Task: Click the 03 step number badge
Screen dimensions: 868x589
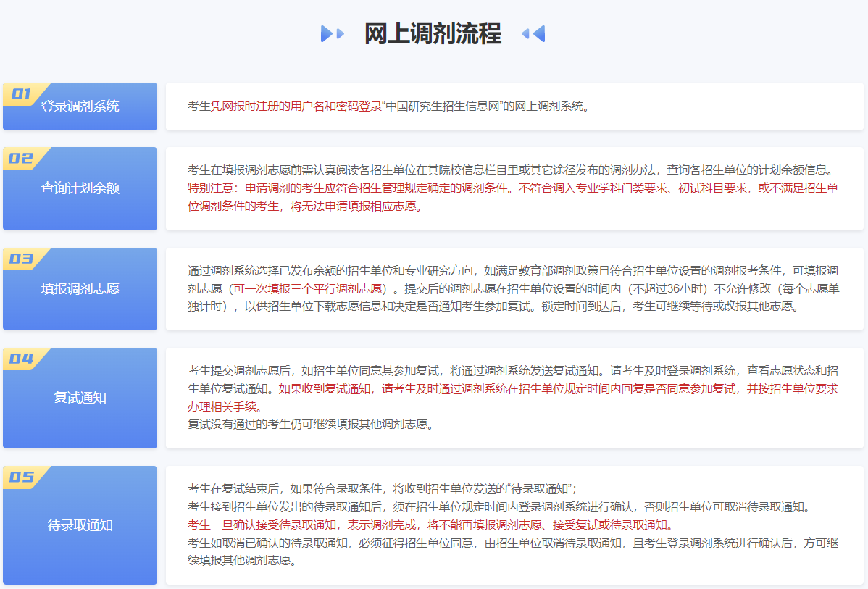Action: click(x=21, y=259)
